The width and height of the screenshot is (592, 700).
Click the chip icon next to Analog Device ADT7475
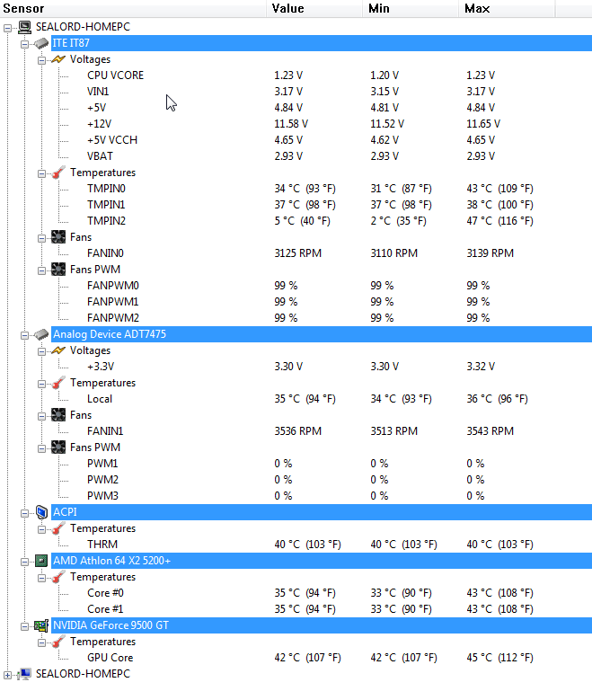[x=41, y=334]
